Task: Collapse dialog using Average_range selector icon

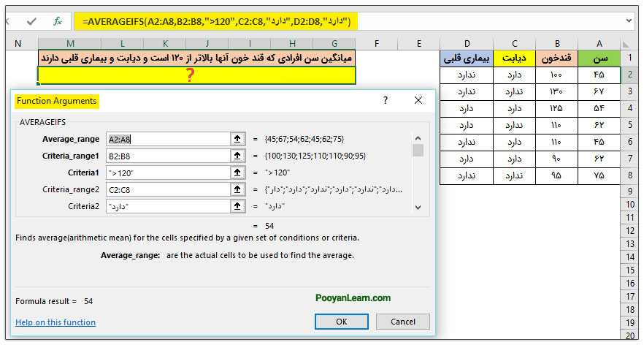Action: tap(237, 139)
